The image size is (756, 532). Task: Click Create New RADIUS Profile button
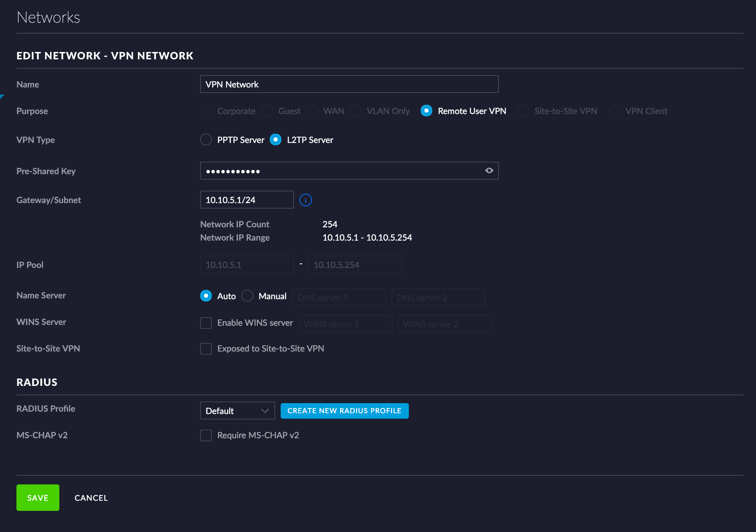[x=344, y=411]
